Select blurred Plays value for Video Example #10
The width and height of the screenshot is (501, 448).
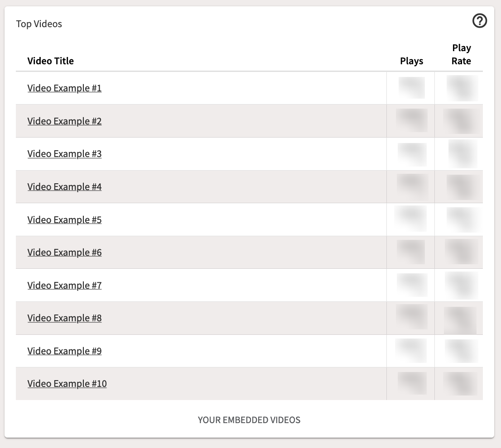[412, 383]
